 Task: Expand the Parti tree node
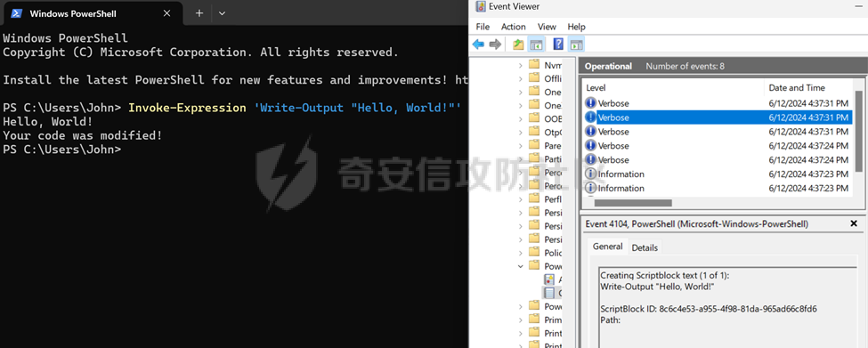click(521, 158)
